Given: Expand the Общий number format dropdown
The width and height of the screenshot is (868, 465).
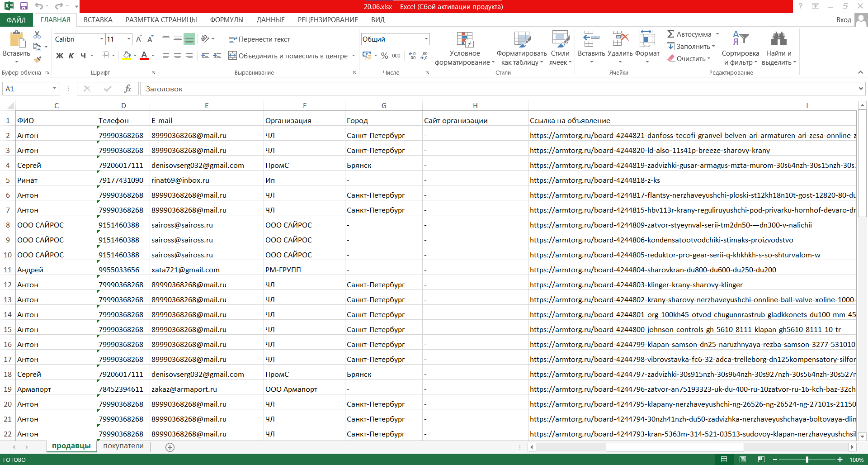Looking at the screenshot, I should (426, 39).
